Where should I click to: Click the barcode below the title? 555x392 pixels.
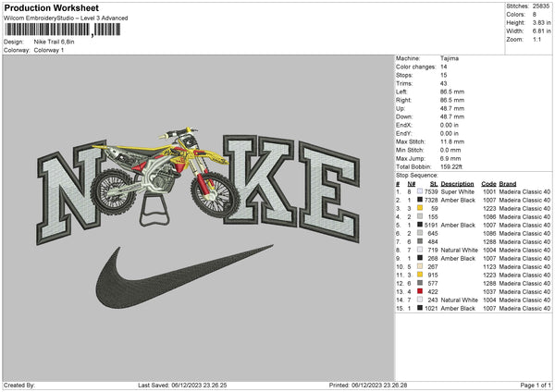(63, 30)
